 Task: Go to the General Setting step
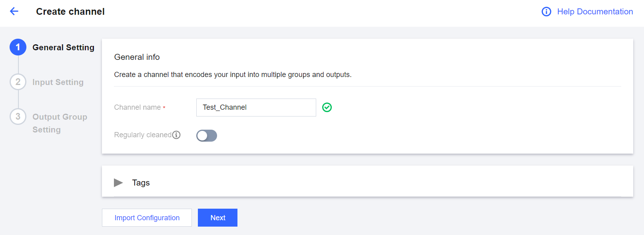(x=63, y=47)
